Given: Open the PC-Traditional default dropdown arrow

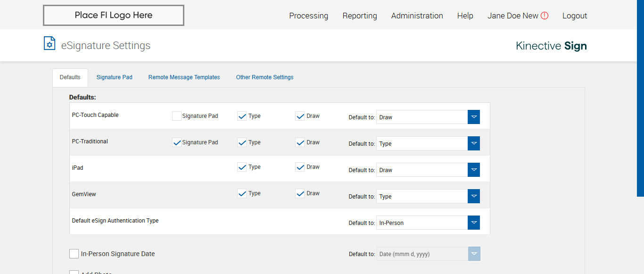Looking at the screenshot, I should click(x=474, y=143).
